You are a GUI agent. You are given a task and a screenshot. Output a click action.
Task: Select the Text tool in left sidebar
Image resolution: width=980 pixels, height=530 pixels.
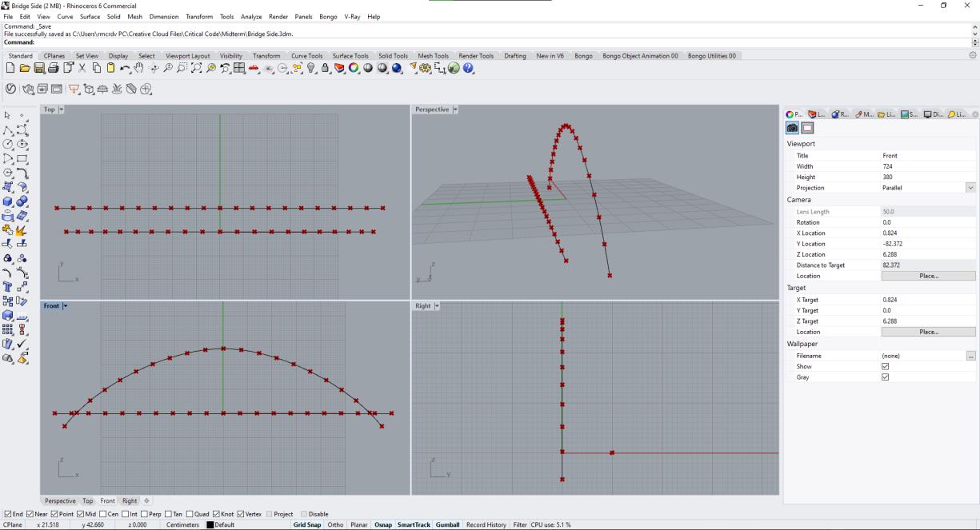coord(9,286)
